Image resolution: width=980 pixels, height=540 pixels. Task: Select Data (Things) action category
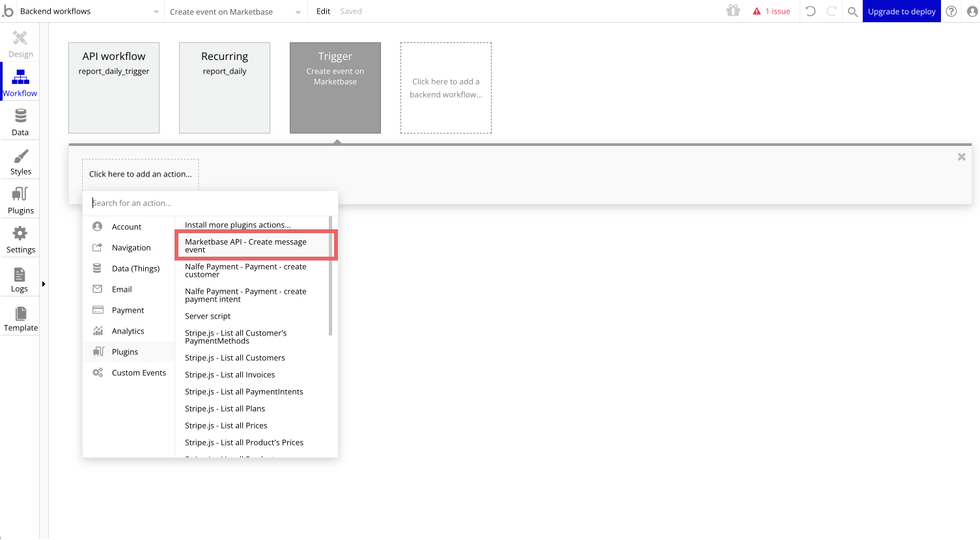click(x=129, y=268)
